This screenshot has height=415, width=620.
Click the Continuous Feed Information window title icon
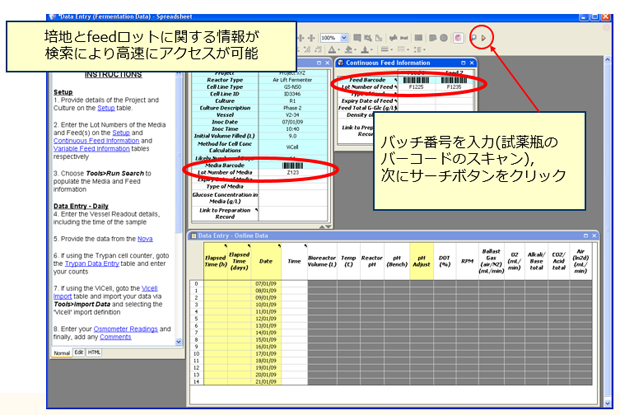point(341,63)
